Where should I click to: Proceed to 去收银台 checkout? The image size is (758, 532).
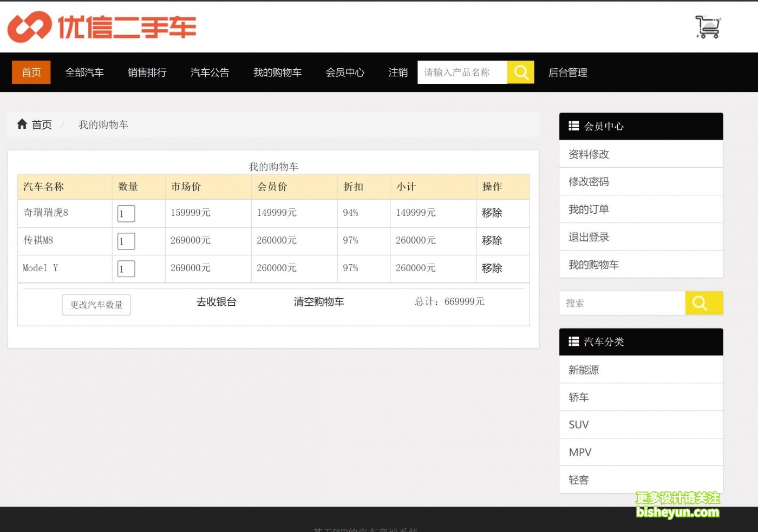click(x=217, y=302)
